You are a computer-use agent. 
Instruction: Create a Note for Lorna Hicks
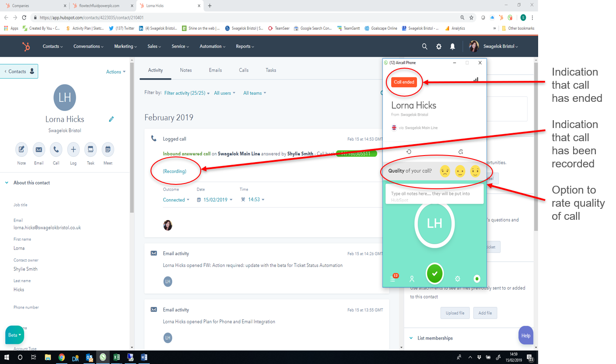click(21, 149)
